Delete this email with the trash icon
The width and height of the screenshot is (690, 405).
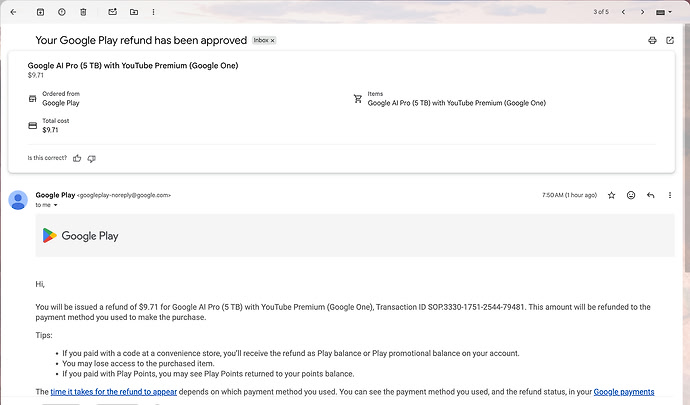tap(83, 12)
